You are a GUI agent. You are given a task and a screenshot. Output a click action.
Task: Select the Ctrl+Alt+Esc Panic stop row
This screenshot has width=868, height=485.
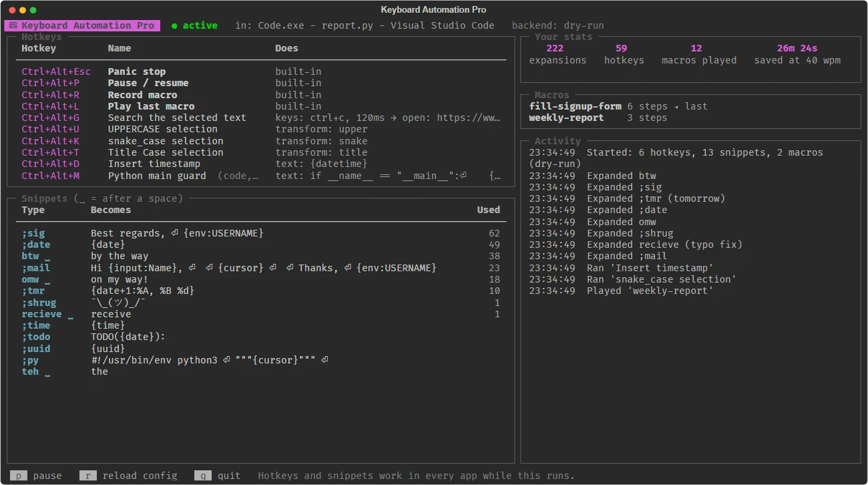coord(261,71)
